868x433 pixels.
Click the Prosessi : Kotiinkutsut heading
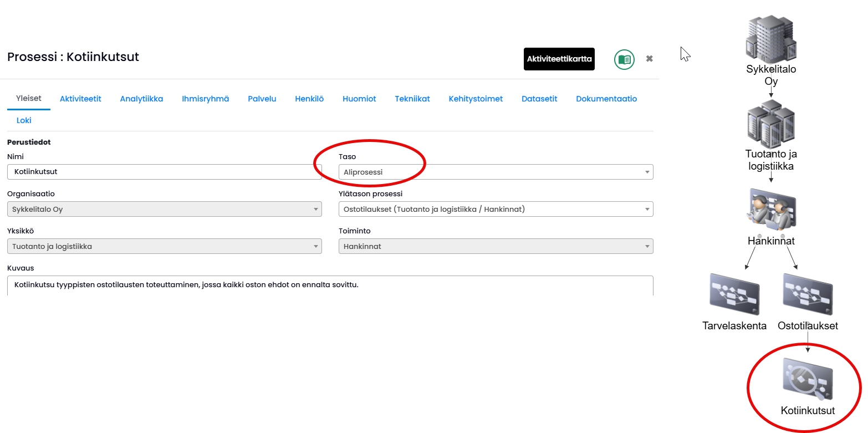pos(73,57)
